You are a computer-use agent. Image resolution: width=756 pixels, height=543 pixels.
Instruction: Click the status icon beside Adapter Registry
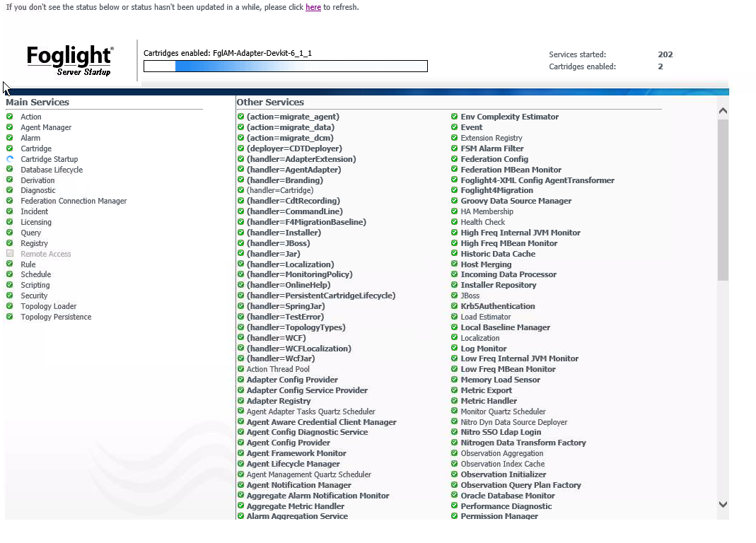(x=240, y=401)
